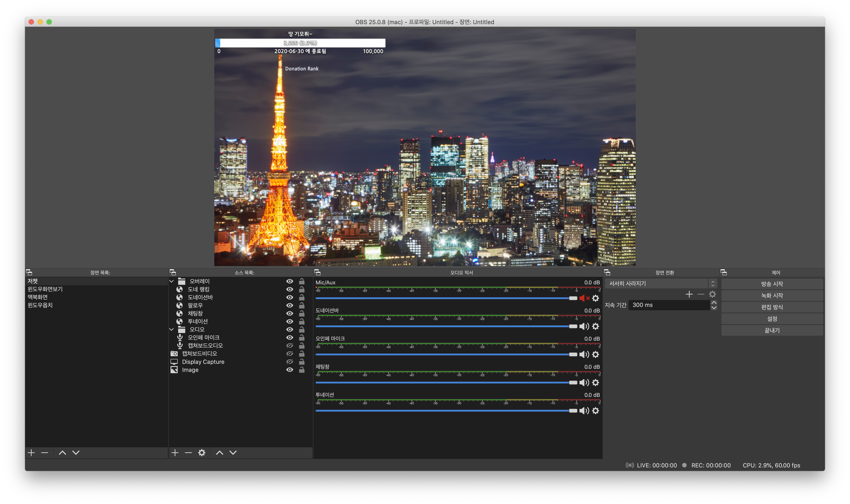Add a new source with plus button
This screenshot has height=504, width=850.
(x=175, y=452)
